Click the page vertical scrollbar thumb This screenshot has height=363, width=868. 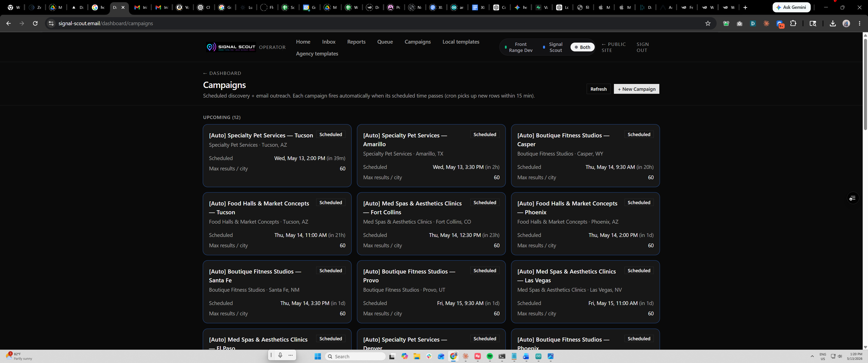pos(865,84)
